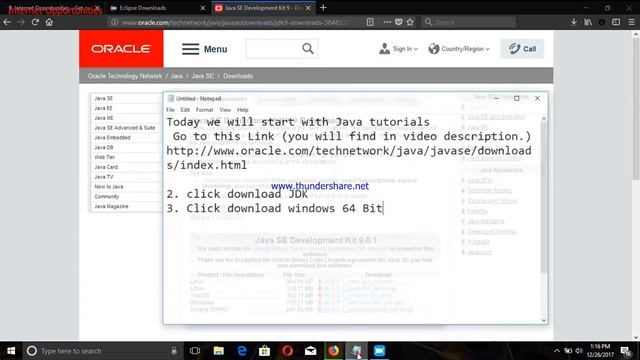Screen dimensions: 640x360
Task: Click in the Firefox search box
Action: tap(469, 22)
